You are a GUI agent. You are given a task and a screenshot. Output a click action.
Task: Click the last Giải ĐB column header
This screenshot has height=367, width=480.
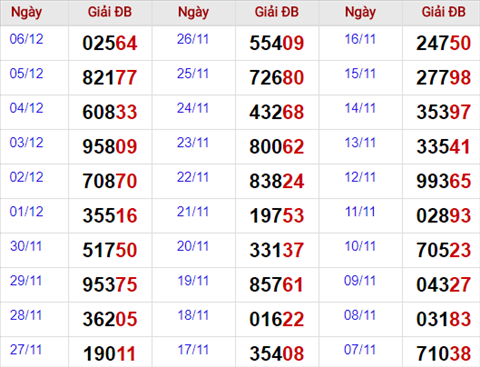pos(443,12)
